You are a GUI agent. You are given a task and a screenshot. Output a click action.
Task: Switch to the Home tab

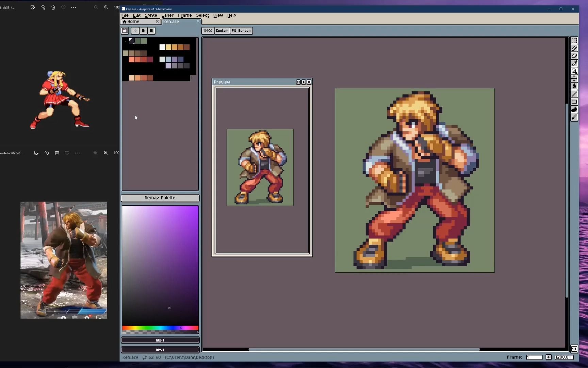coord(141,21)
